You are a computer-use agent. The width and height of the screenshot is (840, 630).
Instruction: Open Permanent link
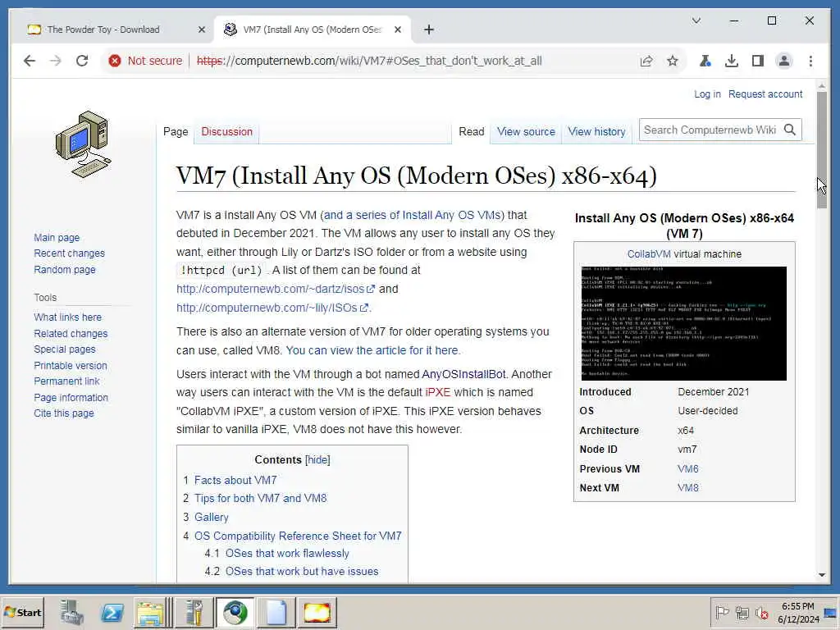point(66,381)
